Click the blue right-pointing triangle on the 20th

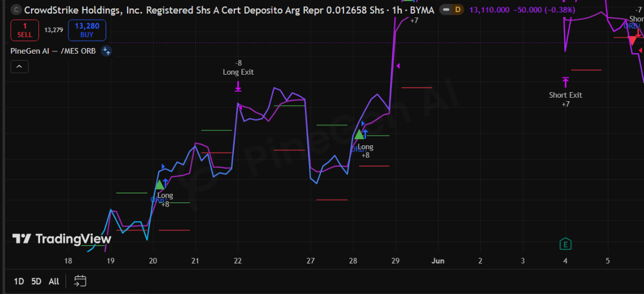(x=163, y=167)
